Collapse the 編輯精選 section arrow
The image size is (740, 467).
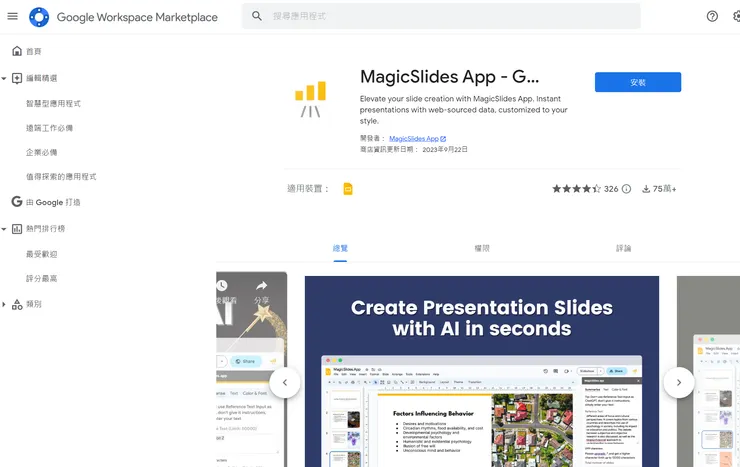click(x=4, y=78)
